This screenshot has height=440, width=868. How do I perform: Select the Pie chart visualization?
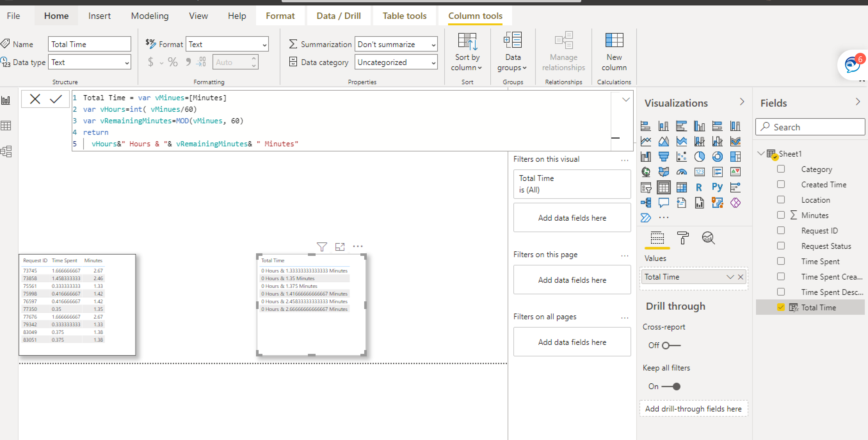click(700, 157)
